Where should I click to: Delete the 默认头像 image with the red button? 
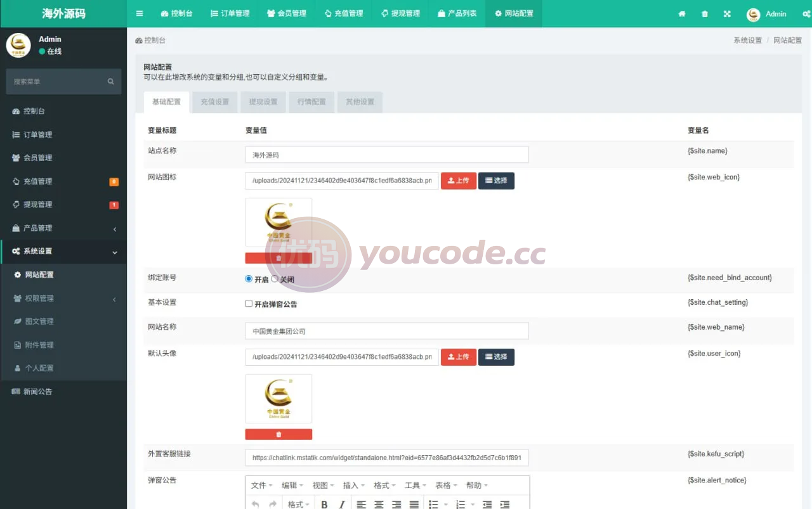[x=278, y=434]
